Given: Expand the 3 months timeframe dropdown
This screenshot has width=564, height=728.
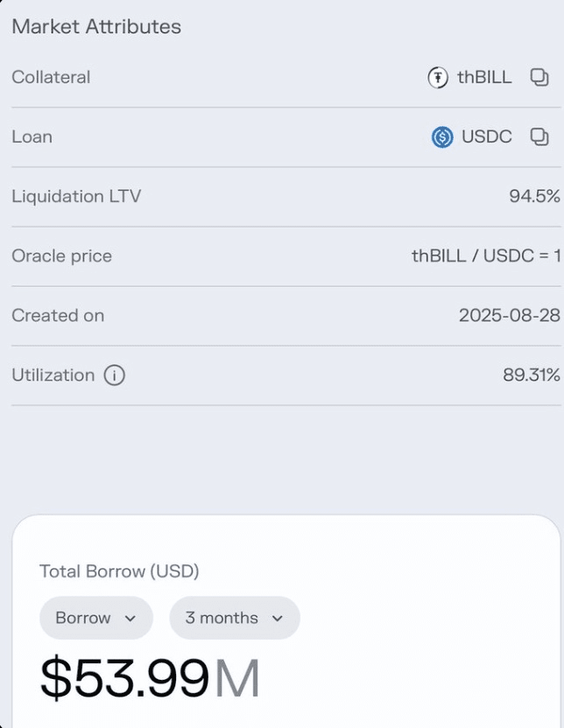Looking at the screenshot, I should point(234,618).
